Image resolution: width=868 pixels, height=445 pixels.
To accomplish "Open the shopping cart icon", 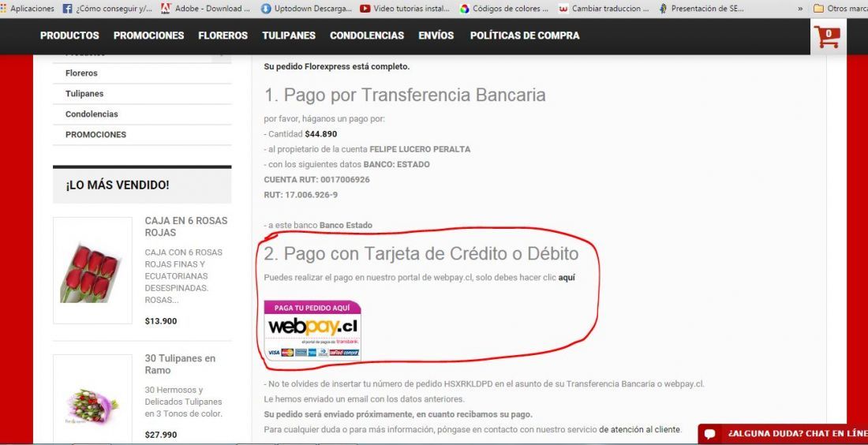I will (827, 36).
